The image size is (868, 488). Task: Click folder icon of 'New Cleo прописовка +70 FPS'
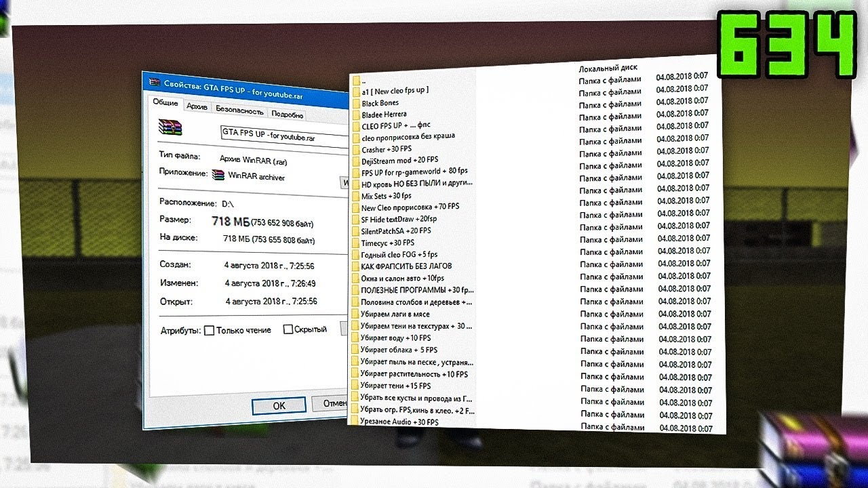click(x=355, y=207)
